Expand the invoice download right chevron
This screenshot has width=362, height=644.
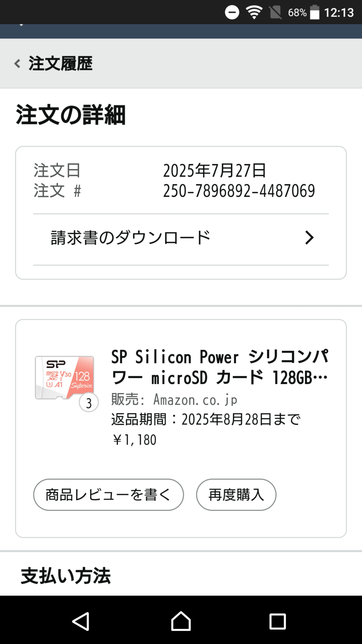click(309, 238)
